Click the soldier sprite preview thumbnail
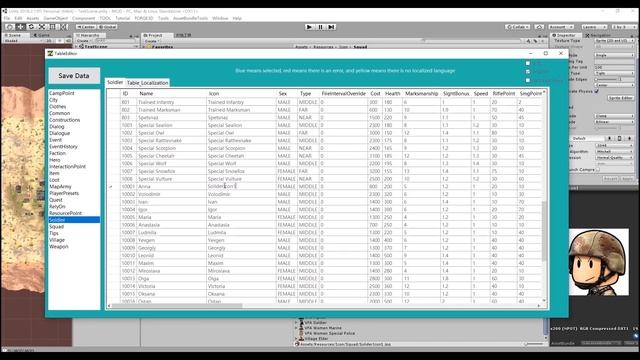 [x=599, y=262]
